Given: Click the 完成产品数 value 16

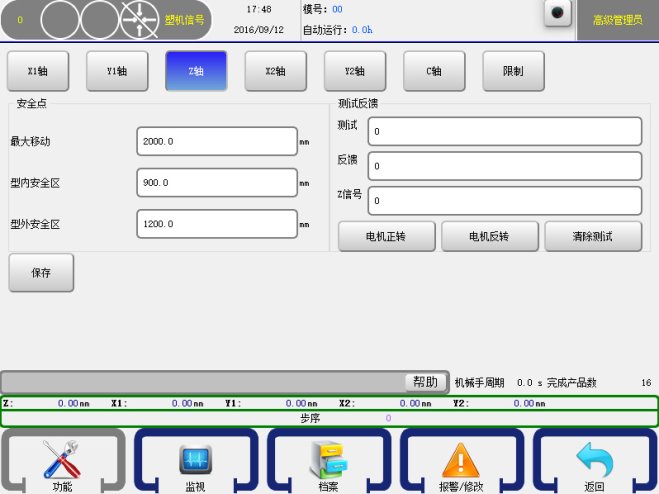Looking at the screenshot, I should pos(646,383).
